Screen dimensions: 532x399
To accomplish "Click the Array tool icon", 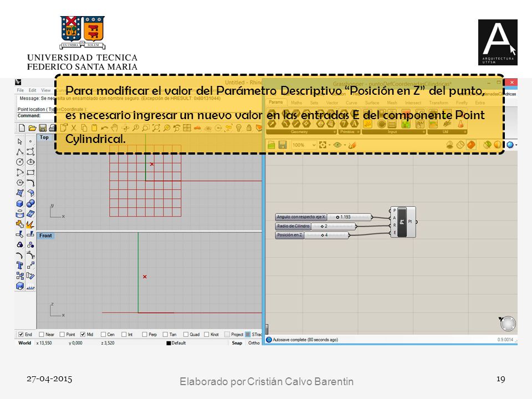I will [x=20, y=275].
